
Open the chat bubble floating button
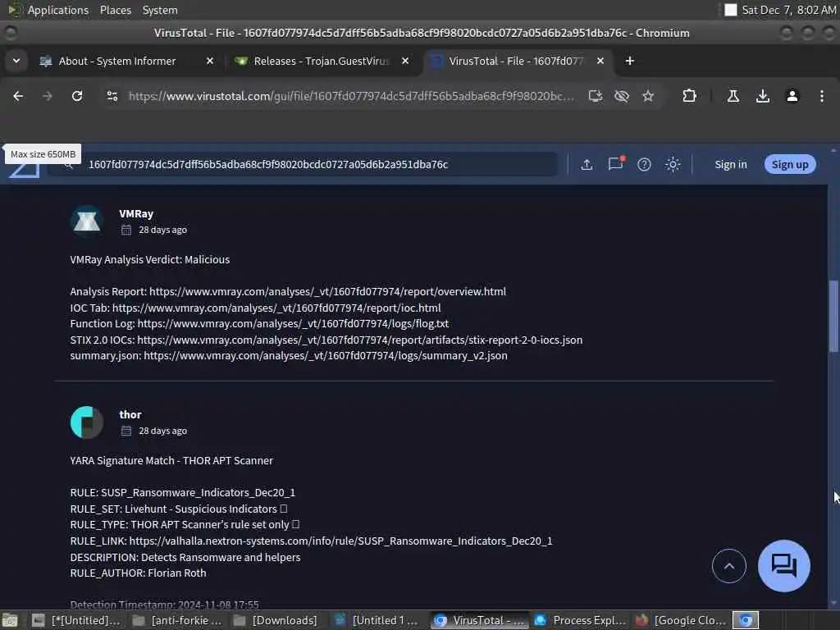pyautogui.click(x=783, y=566)
